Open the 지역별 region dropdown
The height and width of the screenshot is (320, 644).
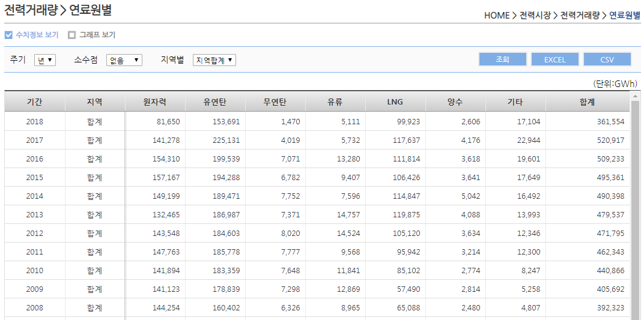click(x=214, y=60)
